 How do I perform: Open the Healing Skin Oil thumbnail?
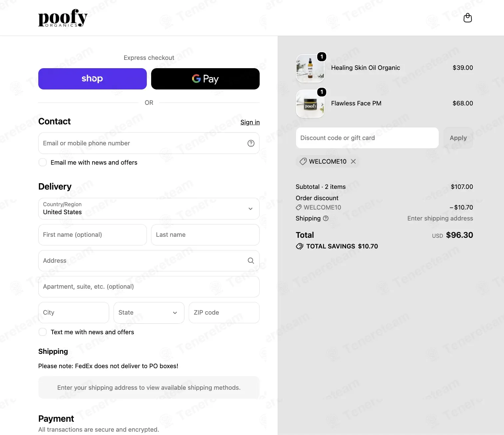[310, 68]
